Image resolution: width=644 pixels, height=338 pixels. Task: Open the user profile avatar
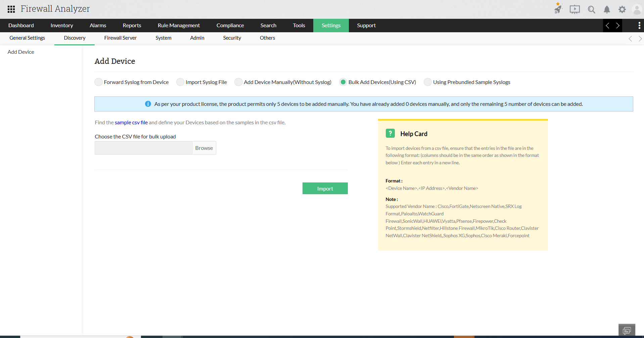click(637, 9)
